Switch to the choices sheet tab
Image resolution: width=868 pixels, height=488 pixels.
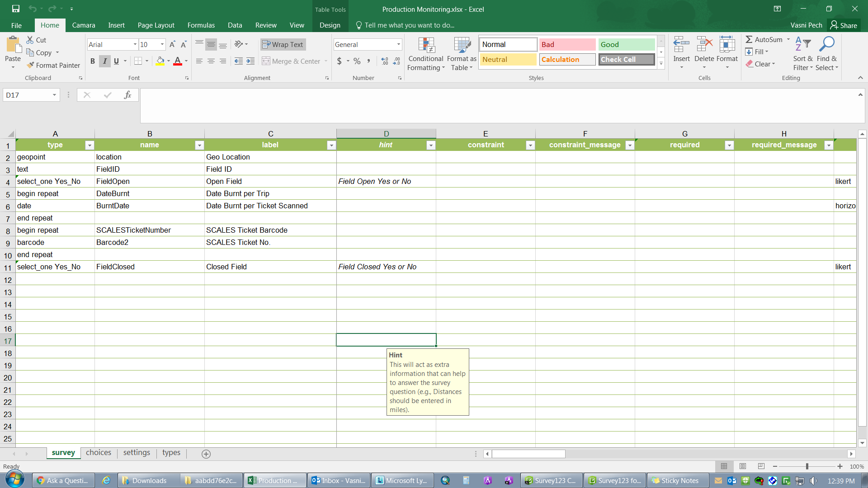(98, 453)
